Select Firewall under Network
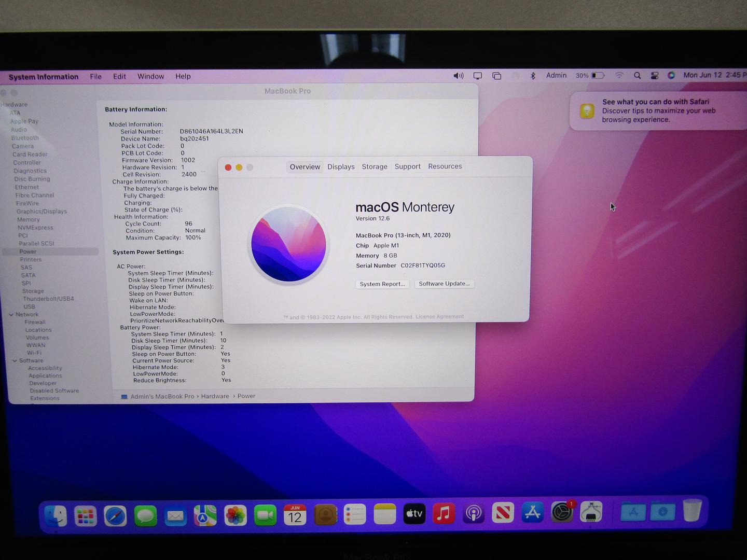The height and width of the screenshot is (560, 747). point(35,323)
